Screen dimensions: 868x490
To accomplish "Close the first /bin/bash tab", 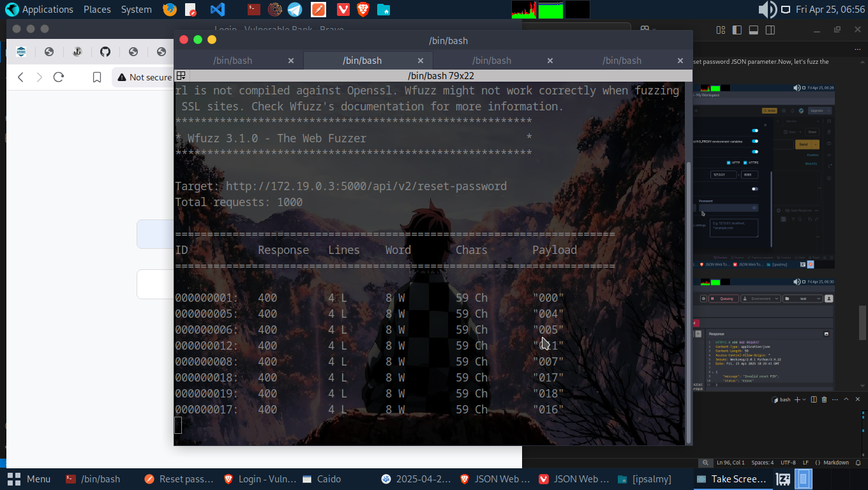I will [291, 61].
